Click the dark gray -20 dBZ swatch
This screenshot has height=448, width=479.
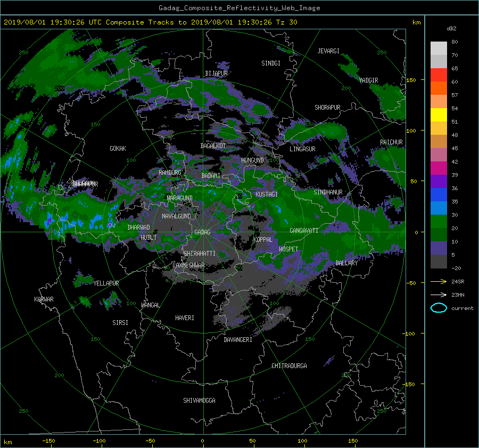pos(439,262)
